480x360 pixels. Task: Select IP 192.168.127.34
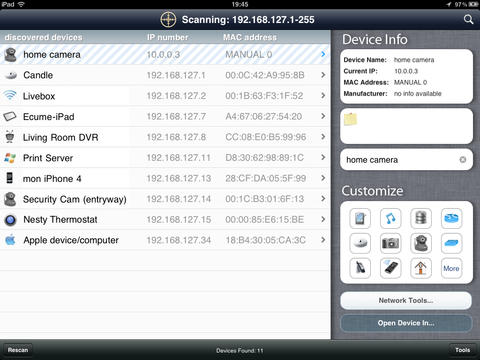179,240
